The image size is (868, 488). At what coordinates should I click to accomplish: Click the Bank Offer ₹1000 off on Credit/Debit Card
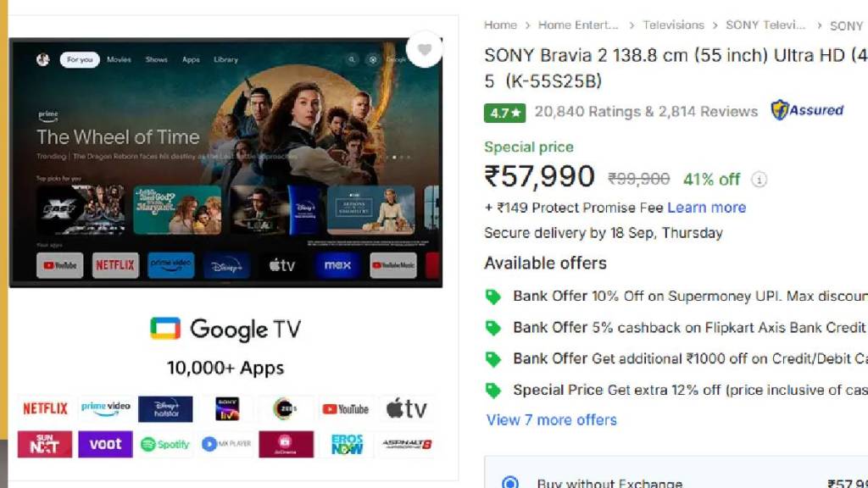point(690,358)
